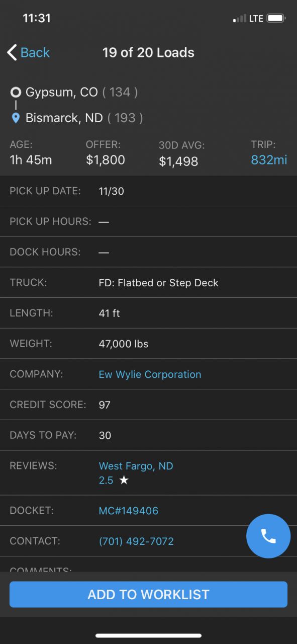
Task: Tap the Back chevron arrow
Action: tap(12, 52)
